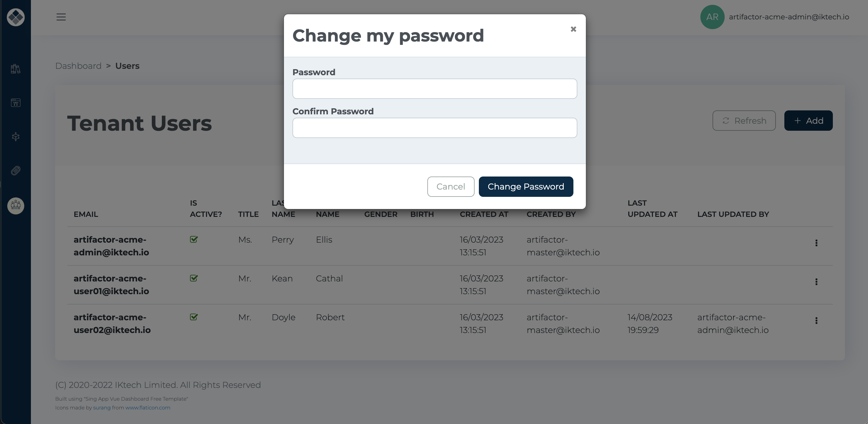This screenshot has height=424, width=868.
Task: Toggle active checkbox for artifactor-acme-user01
Action: (194, 278)
